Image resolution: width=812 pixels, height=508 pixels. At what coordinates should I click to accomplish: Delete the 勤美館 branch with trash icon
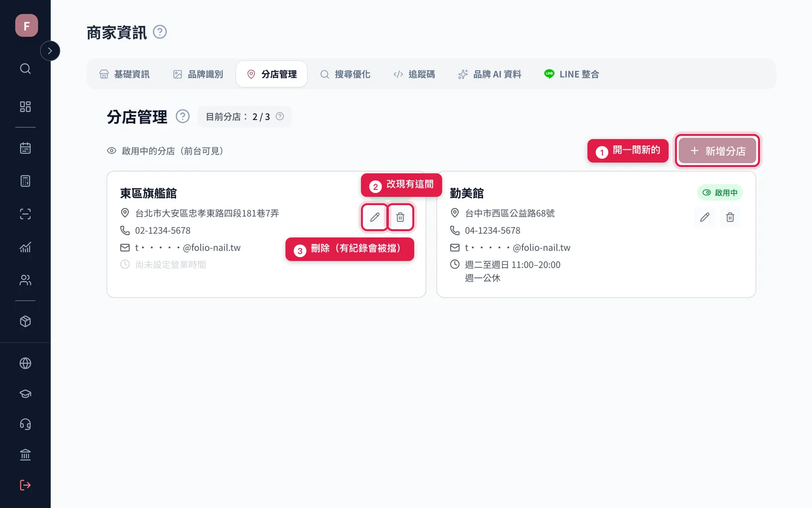(x=730, y=217)
